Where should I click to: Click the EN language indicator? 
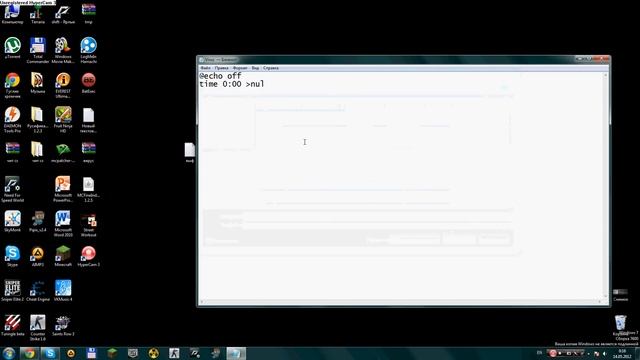tap(539, 353)
